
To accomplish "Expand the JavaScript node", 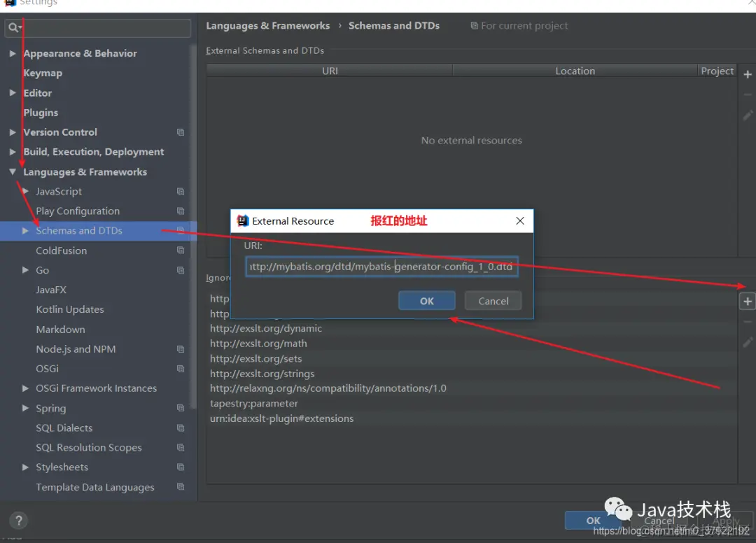I will pyautogui.click(x=25, y=191).
